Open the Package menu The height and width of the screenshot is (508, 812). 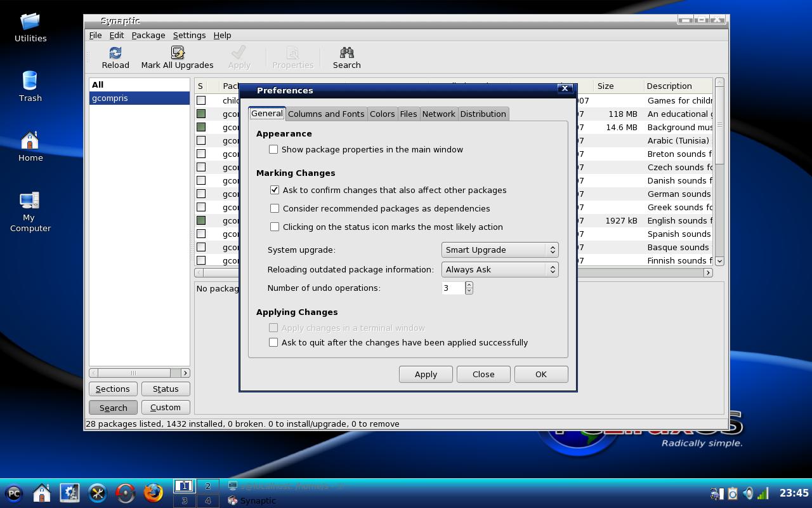click(148, 35)
